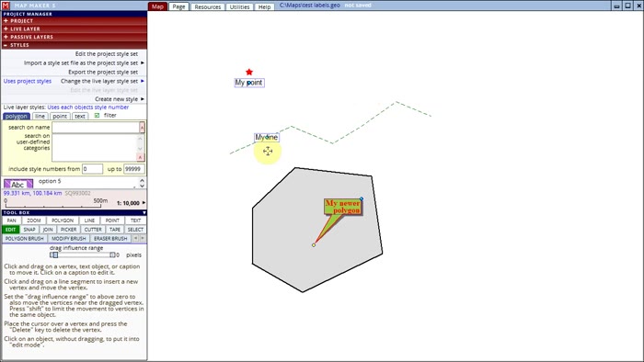Select the POLYGON drawing tool
644x362 pixels.
point(63,221)
